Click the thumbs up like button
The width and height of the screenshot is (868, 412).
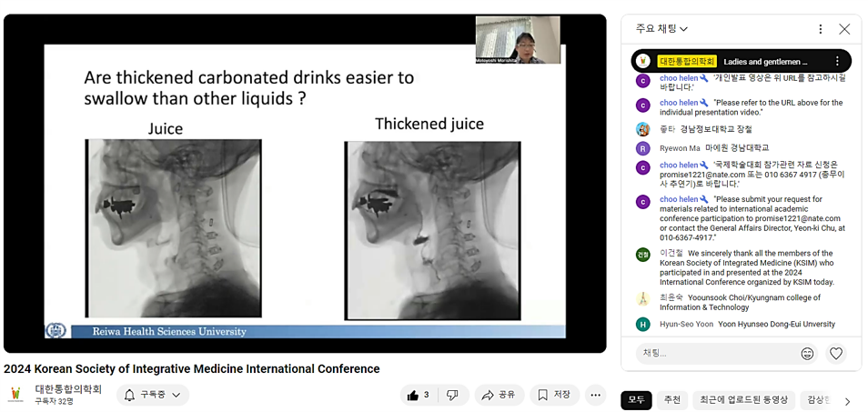click(x=419, y=396)
